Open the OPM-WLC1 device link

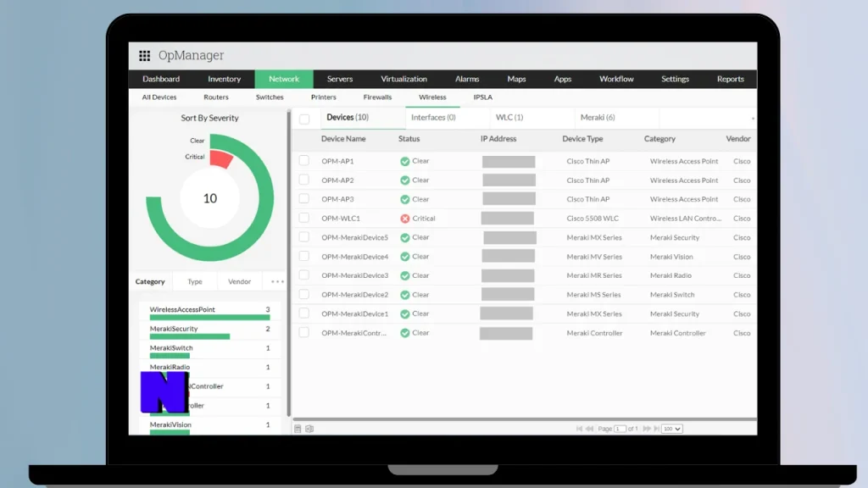(x=341, y=219)
